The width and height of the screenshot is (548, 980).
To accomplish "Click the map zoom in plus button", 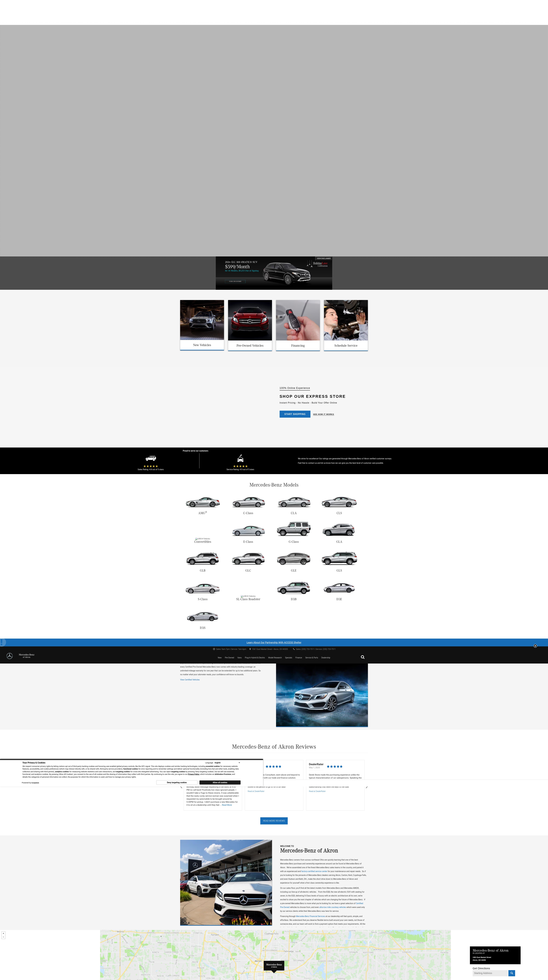I will click(3, 934).
